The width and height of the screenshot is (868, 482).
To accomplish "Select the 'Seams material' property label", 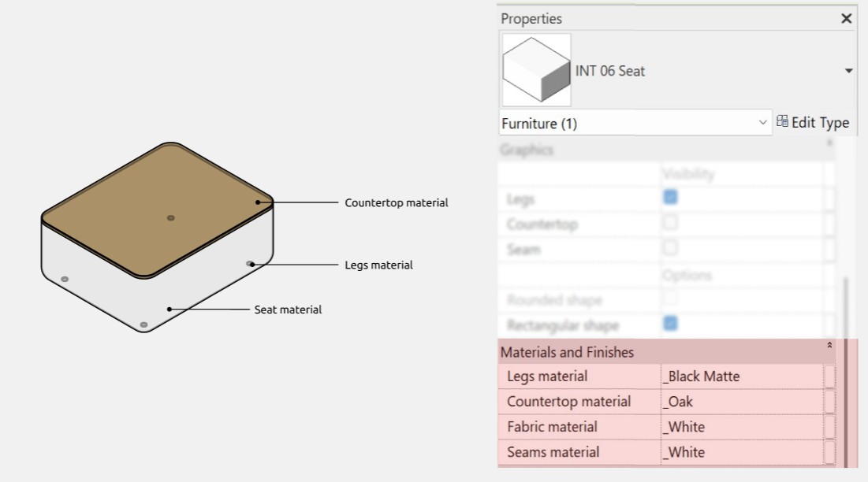I will 553,452.
